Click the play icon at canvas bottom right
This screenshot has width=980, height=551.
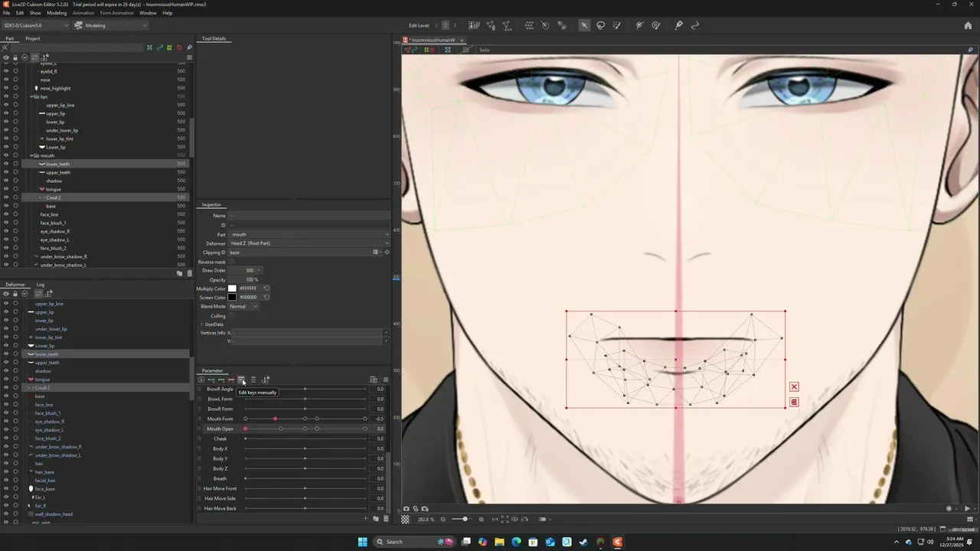[967, 509]
